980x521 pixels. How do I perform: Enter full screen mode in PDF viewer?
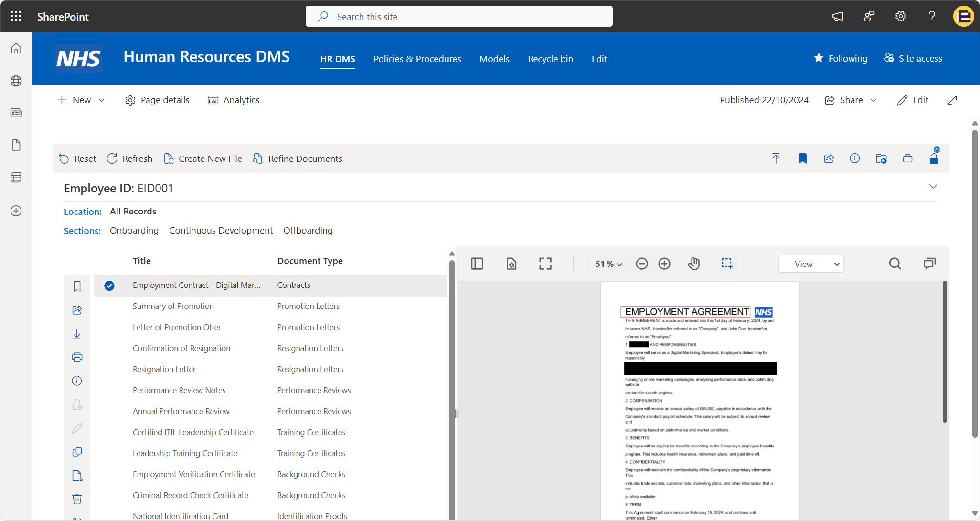point(545,264)
